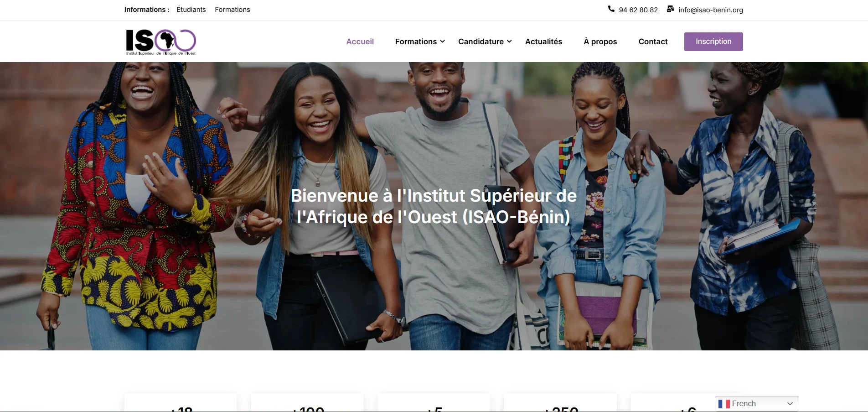Expand the Formations menu chevron
This screenshot has width=868, height=412.
[x=442, y=42]
